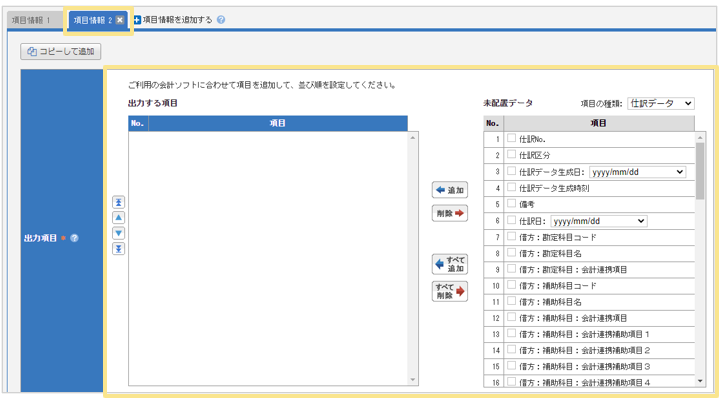Click the move-down arrow icon
The height and width of the screenshot is (406, 725).
(118, 233)
